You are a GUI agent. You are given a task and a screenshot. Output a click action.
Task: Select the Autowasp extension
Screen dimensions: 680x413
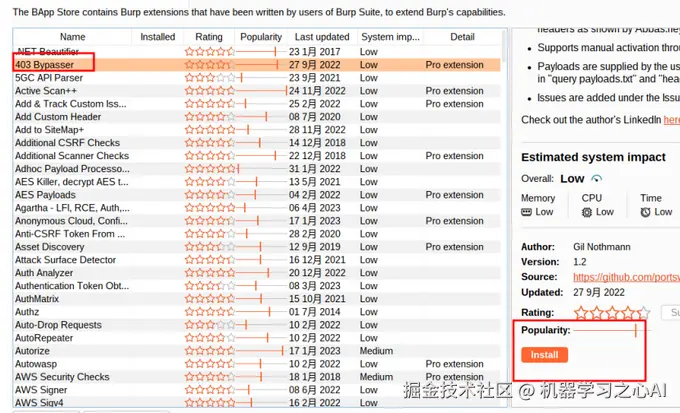click(x=257, y=364)
